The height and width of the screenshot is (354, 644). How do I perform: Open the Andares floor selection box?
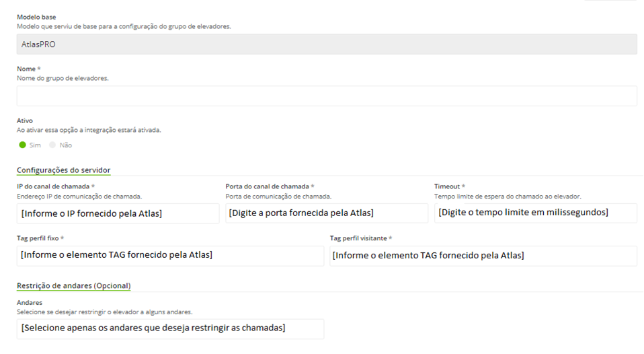170,329
